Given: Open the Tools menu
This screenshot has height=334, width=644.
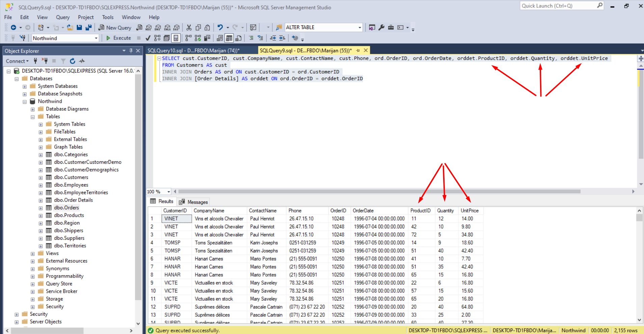Looking at the screenshot, I should (x=108, y=17).
